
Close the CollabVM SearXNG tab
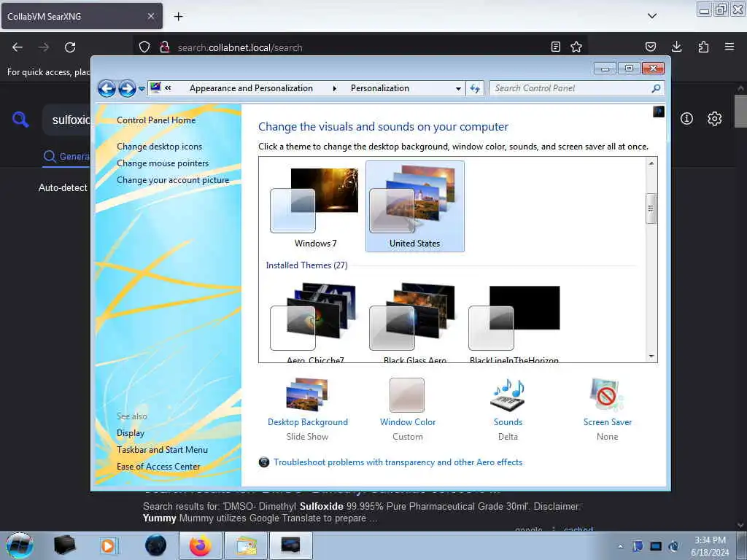click(150, 16)
